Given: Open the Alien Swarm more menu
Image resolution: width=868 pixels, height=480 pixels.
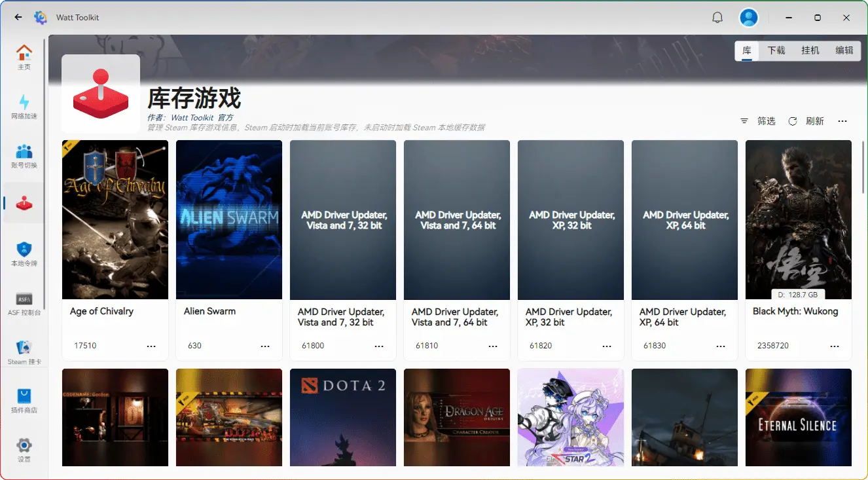Looking at the screenshot, I should [265, 346].
